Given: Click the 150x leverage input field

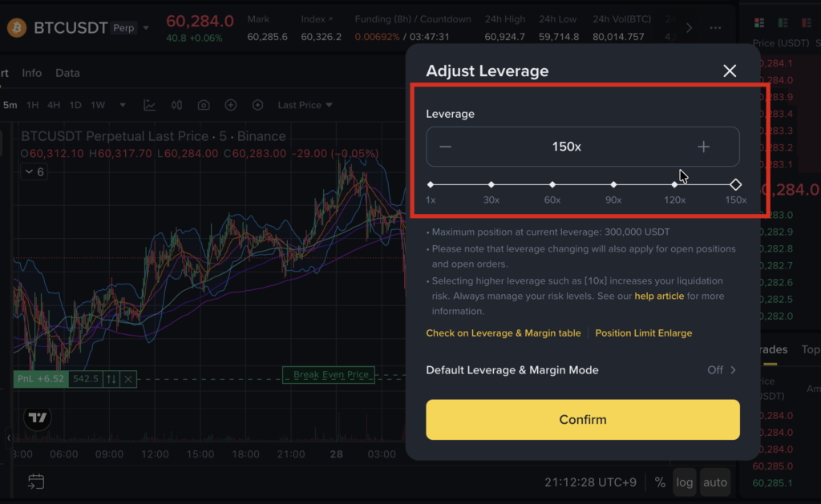Looking at the screenshot, I should [x=583, y=147].
